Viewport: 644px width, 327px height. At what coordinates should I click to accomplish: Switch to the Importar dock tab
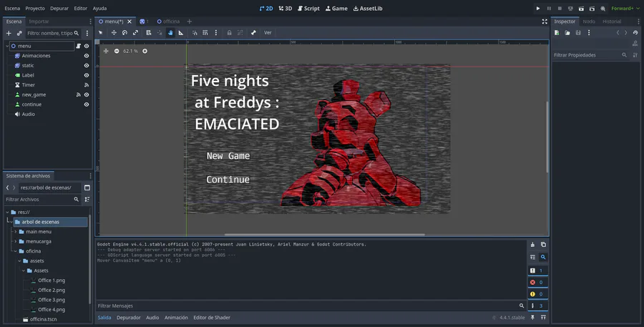39,21
